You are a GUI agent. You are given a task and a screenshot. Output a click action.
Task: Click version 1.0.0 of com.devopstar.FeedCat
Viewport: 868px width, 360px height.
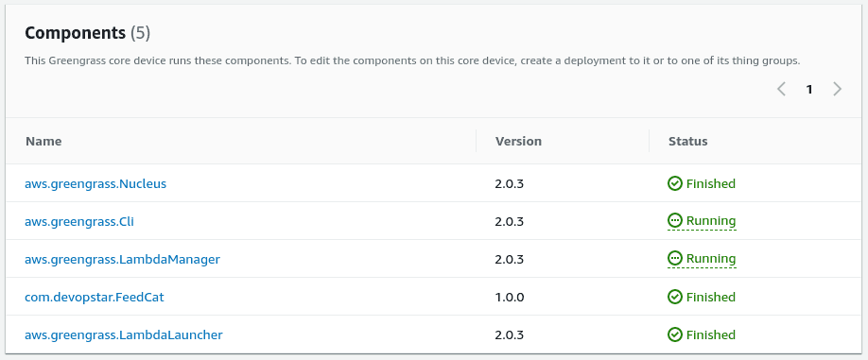tap(510, 297)
